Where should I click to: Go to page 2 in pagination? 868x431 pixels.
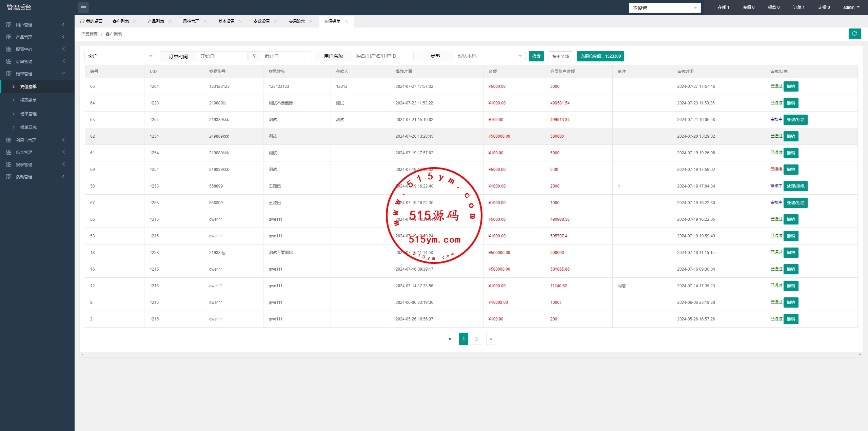point(476,339)
